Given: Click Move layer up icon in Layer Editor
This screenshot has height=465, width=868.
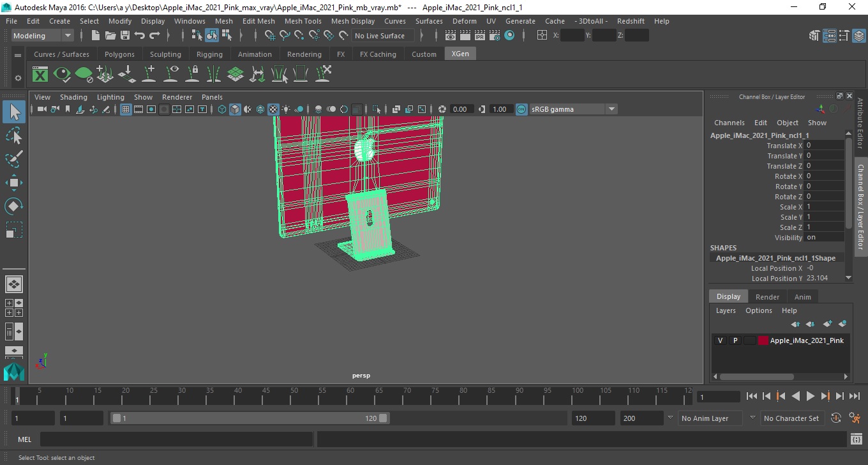Looking at the screenshot, I should tap(795, 324).
